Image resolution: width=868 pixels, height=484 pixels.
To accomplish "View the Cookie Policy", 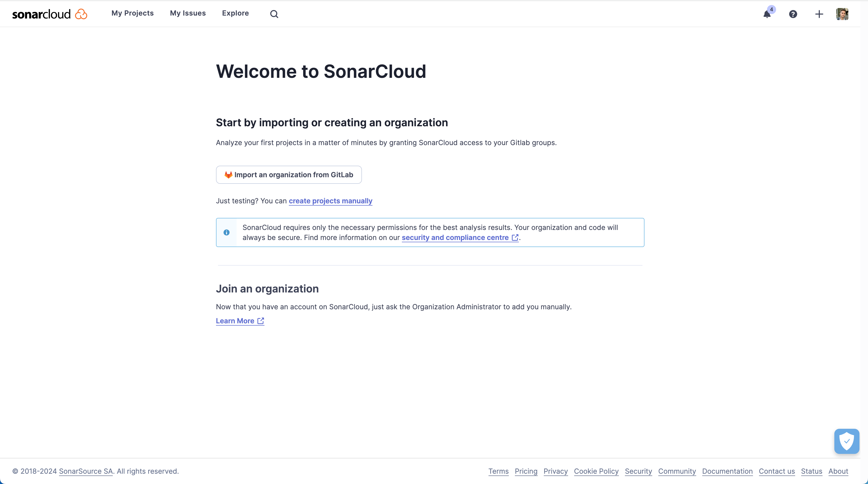I will pyautogui.click(x=596, y=471).
